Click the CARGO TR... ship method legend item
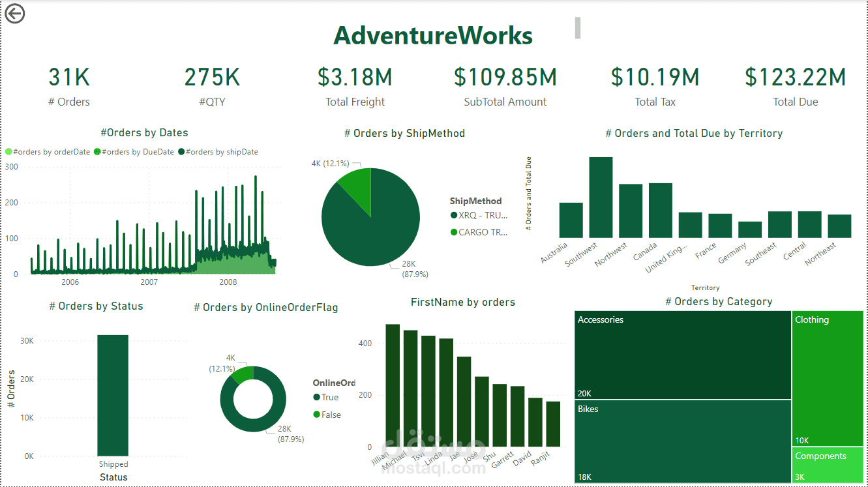Image resolution: width=868 pixels, height=487 pixels. pos(478,232)
